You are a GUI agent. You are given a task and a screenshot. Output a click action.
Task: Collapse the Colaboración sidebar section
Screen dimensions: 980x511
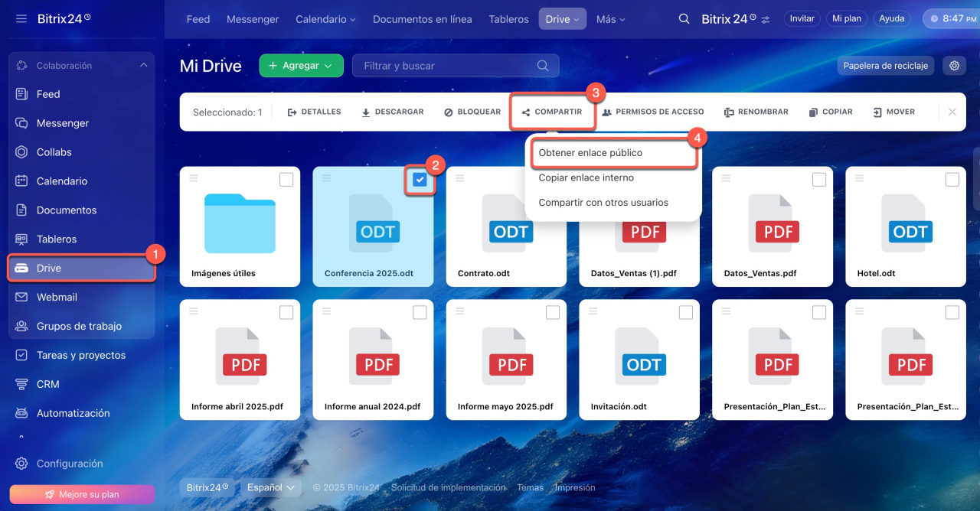pyautogui.click(x=143, y=66)
